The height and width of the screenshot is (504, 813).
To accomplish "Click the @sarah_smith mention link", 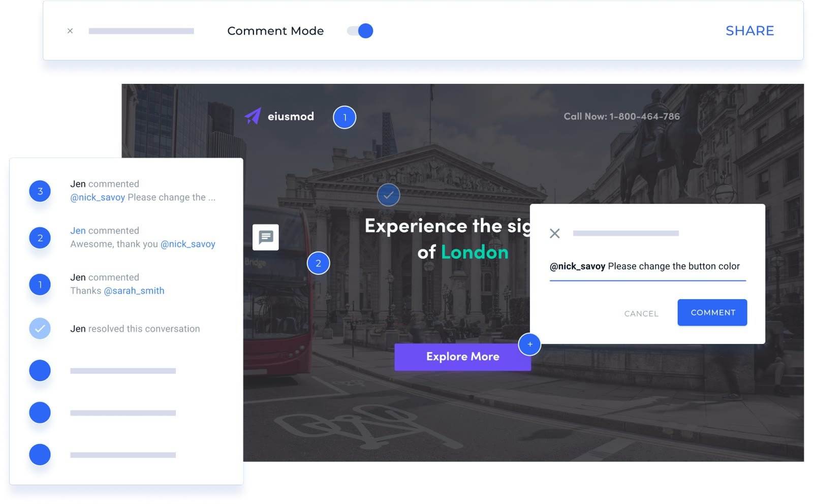I will [134, 291].
